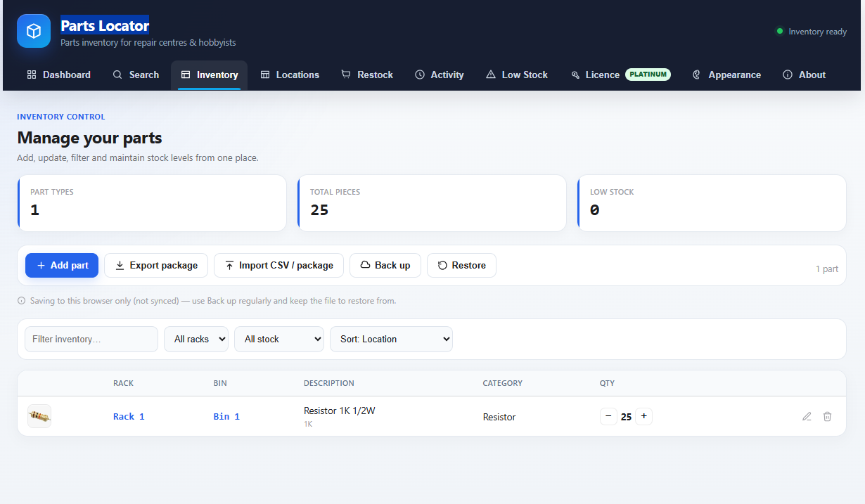The height and width of the screenshot is (504, 865).
Task: View the Activity tab
Action: 440,75
